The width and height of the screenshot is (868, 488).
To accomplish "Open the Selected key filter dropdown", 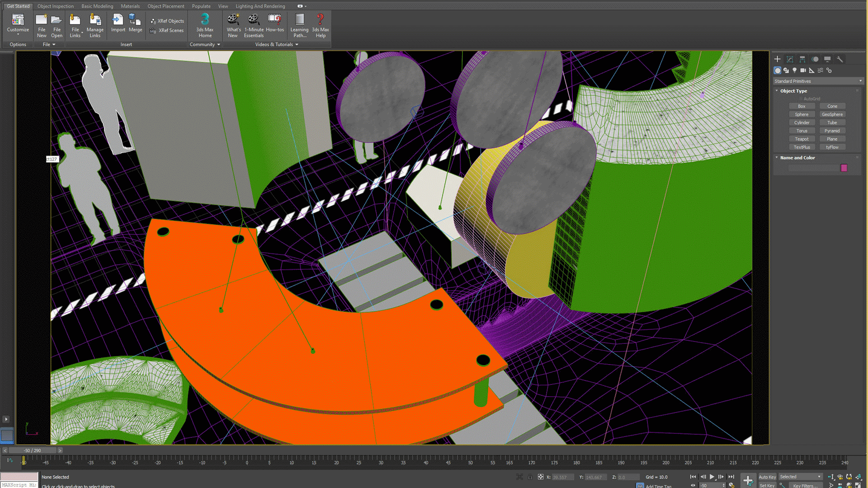I will point(800,477).
